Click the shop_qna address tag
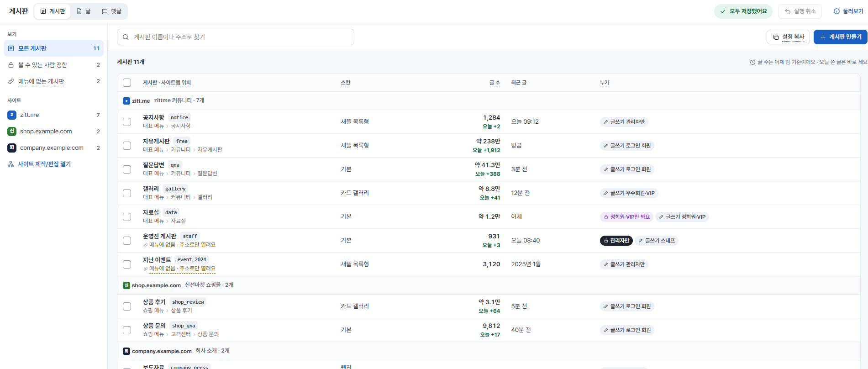Viewport: 868px width, 369px height. tap(184, 326)
